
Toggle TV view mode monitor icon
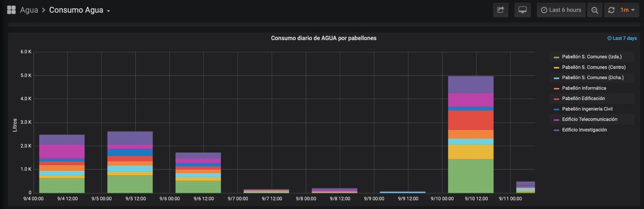click(522, 10)
